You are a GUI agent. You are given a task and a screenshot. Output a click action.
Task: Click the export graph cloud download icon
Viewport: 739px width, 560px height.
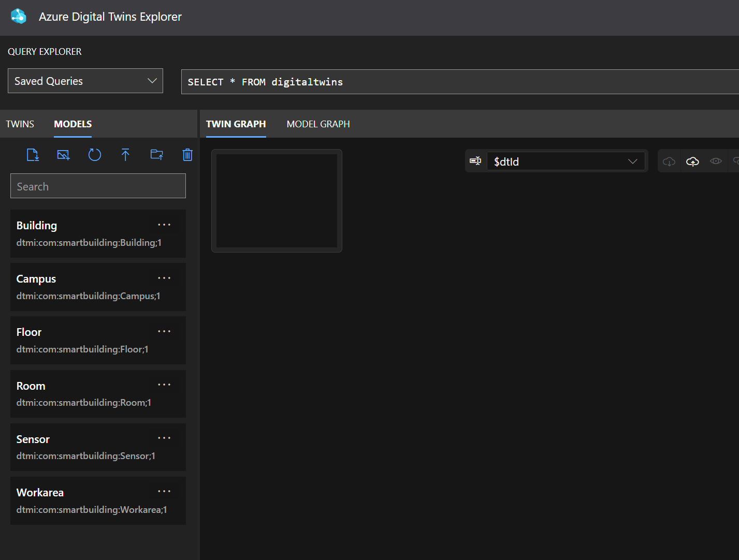coord(669,161)
